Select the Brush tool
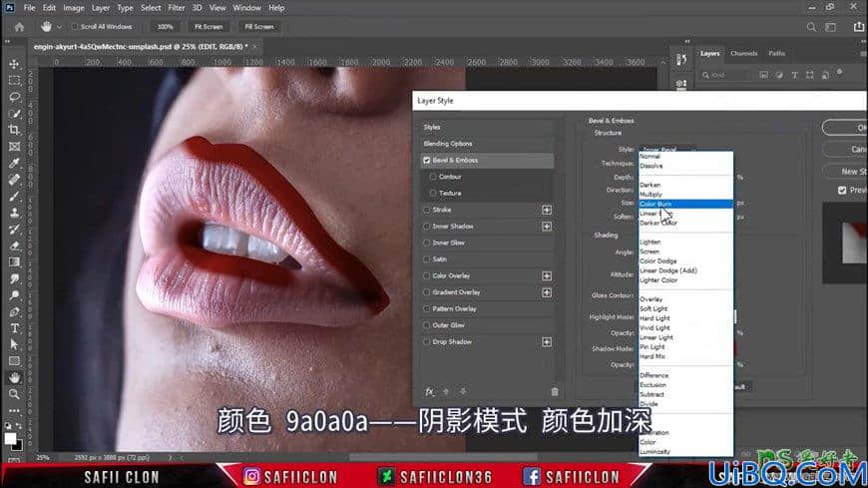 [14, 196]
